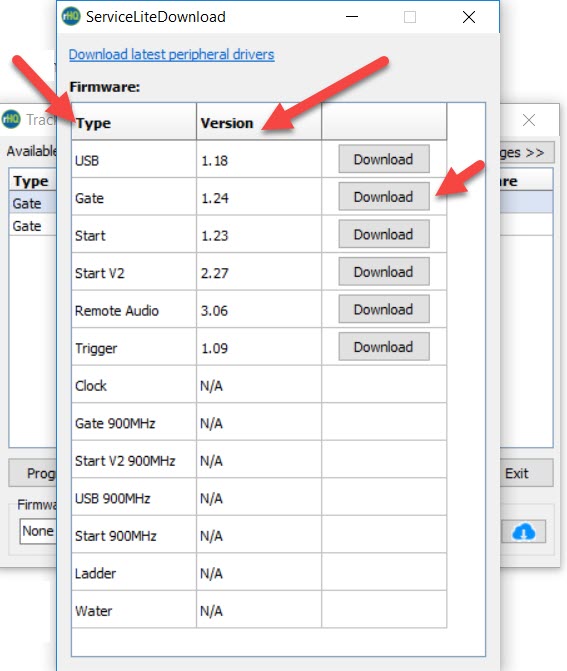
Task: Click version value 3.06
Action: (x=214, y=311)
